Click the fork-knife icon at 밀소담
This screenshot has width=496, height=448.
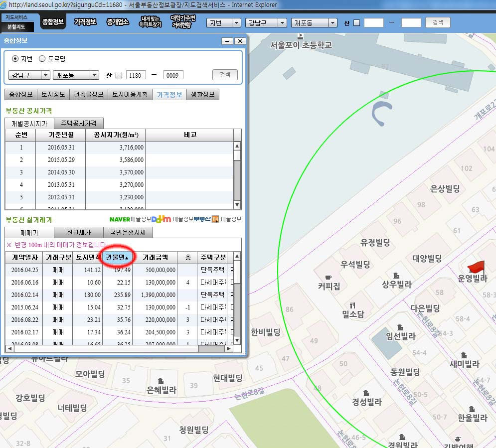(x=352, y=305)
